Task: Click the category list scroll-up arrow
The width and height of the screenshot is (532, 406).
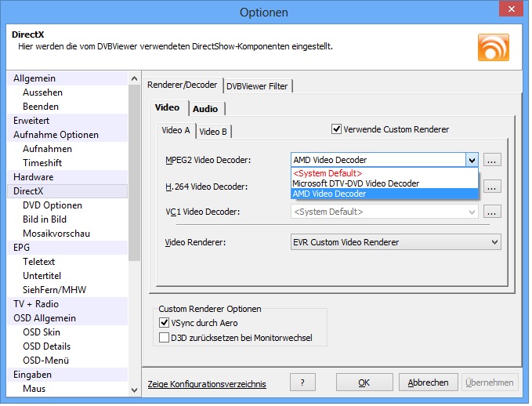Action: pos(135,79)
